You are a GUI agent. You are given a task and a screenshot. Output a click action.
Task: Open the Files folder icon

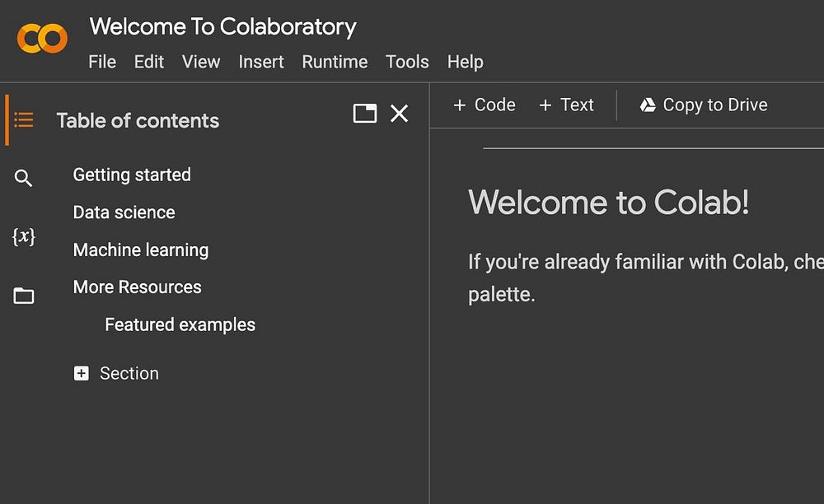tap(24, 296)
